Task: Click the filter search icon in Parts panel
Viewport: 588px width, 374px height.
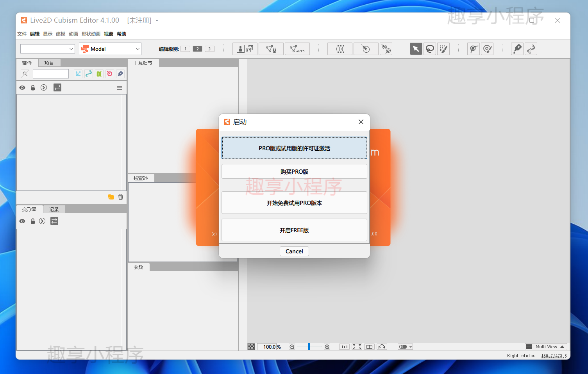Action: tap(25, 74)
